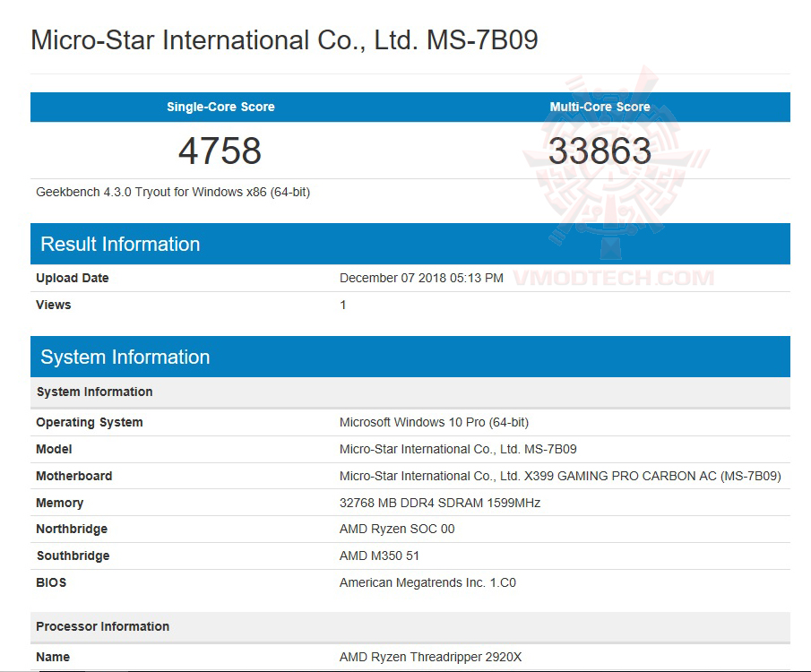This screenshot has width=811, height=672.
Task: Select '32768 MB DDR4 SDRAM 1599MHz' value
Action: tap(440, 503)
